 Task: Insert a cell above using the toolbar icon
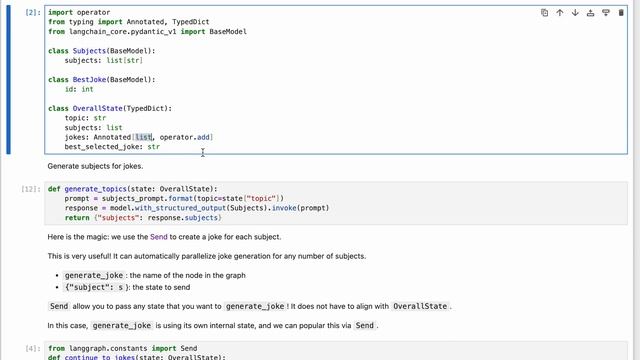click(x=590, y=13)
